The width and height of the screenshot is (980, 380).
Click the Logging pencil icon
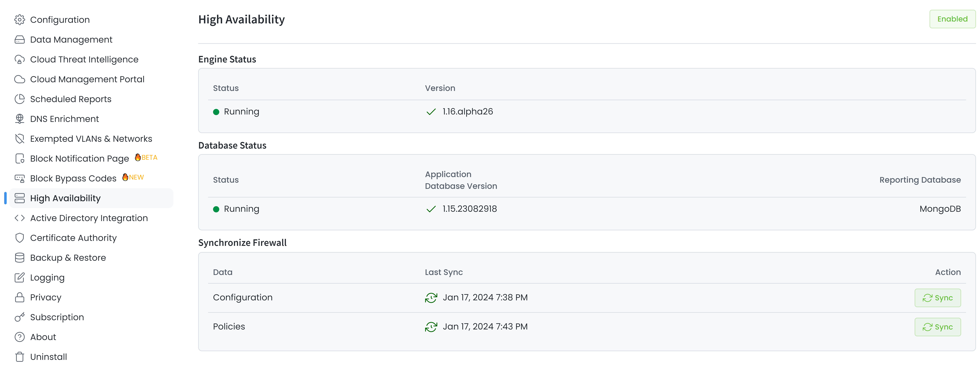pos(20,277)
